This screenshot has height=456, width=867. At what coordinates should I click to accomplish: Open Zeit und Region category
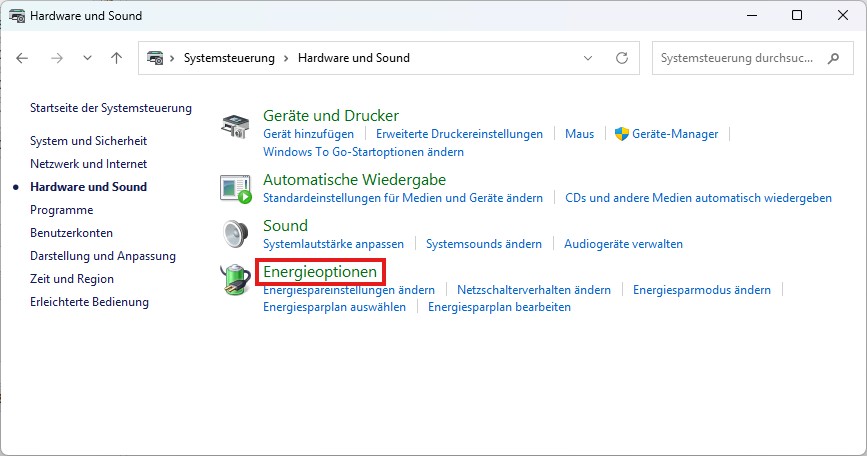72,279
